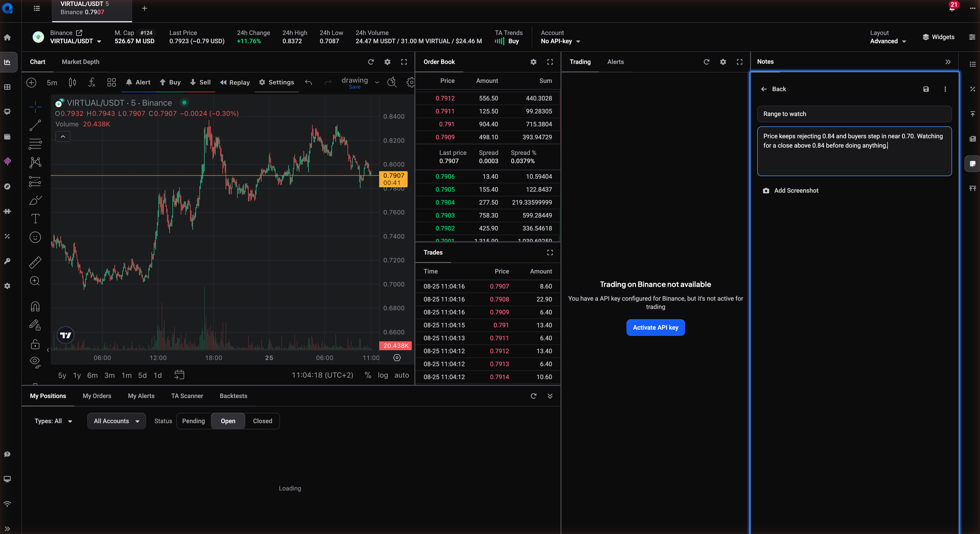Toggle percent price scale

[368, 375]
